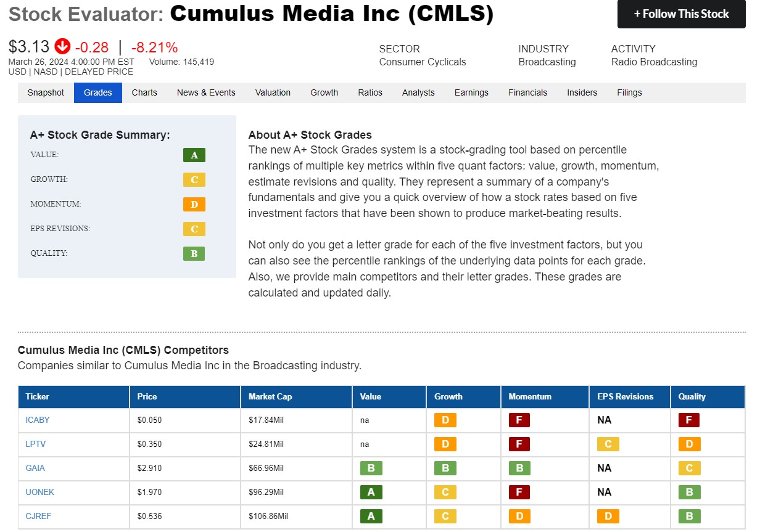View the Earnings tab
The image size is (760, 532).
click(471, 92)
